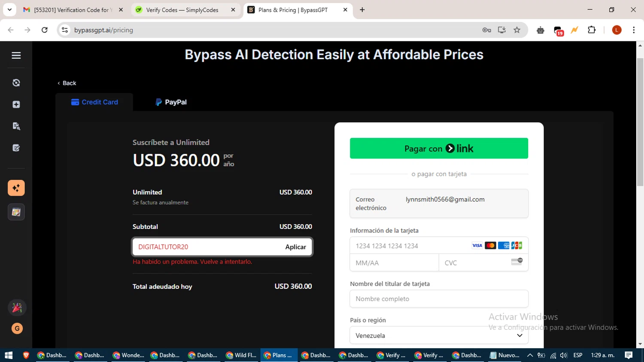The image size is (644, 362).
Task: Open the hamburger menu in the sidebar
Action: [x=16, y=55]
